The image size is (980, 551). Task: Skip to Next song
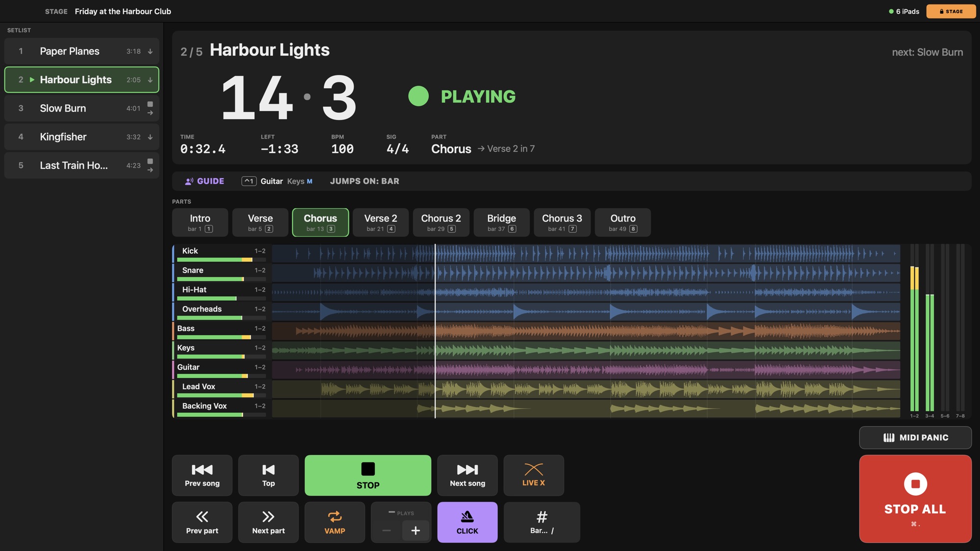pyautogui.click(x=467, y=475)
